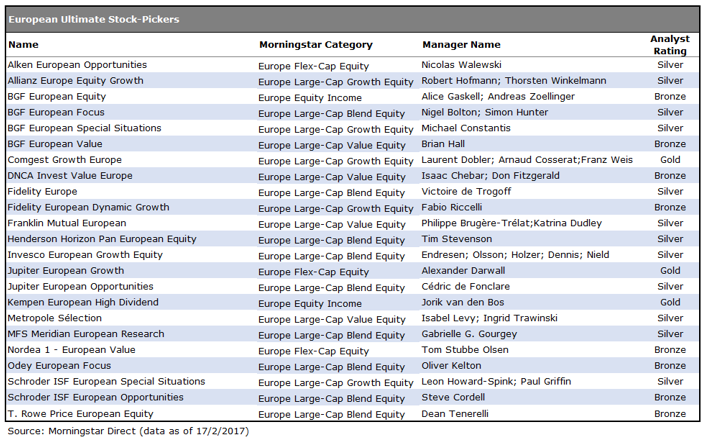The height and width of the screenshot is (442, 708).
Task: Click category 'Europe Flex-Cap Equity' in Nordea row
Action: [313, 351]
